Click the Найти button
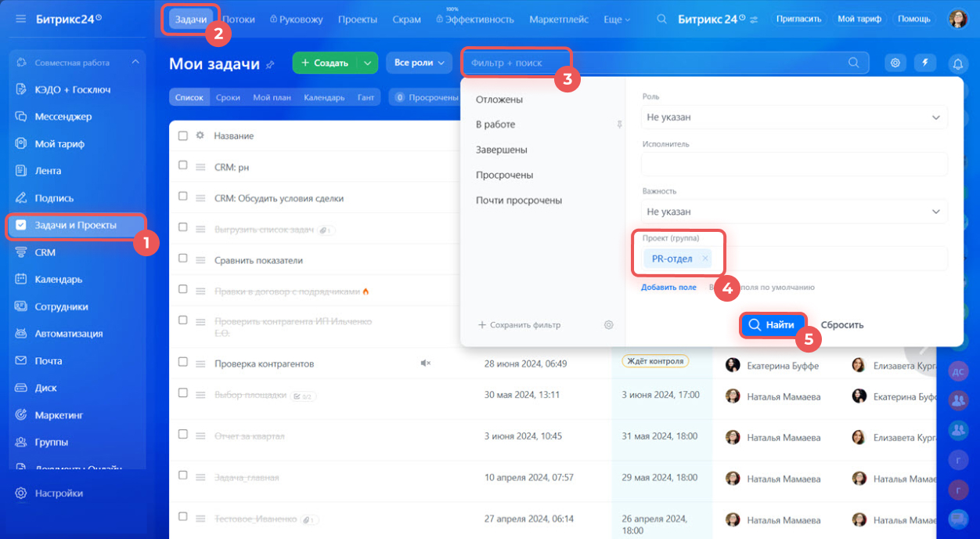The height and width of the screenshot is (539, 980). pyautogui.click(x=773, y=324)
